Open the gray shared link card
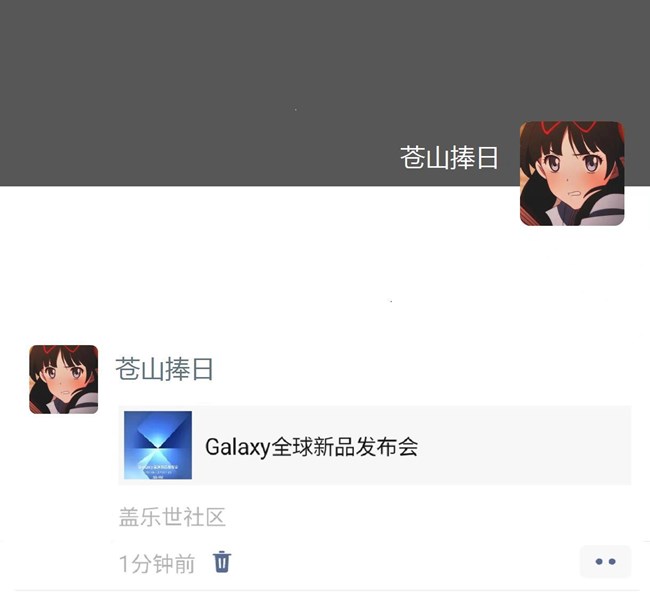Image resolution: width=650 pixels, height=597 pixels. (375, 445)
